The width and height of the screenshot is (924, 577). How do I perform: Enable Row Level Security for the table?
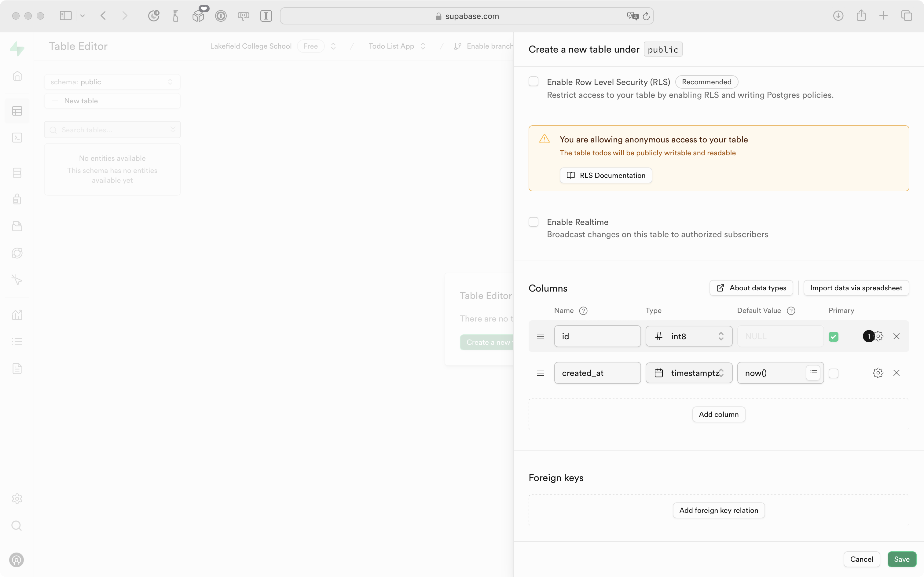point(533,81)
